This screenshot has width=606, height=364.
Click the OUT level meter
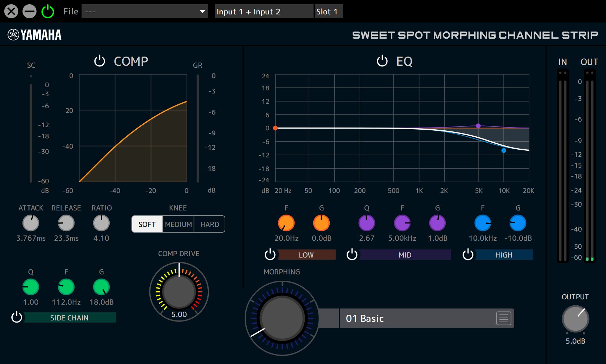point(589,166)
